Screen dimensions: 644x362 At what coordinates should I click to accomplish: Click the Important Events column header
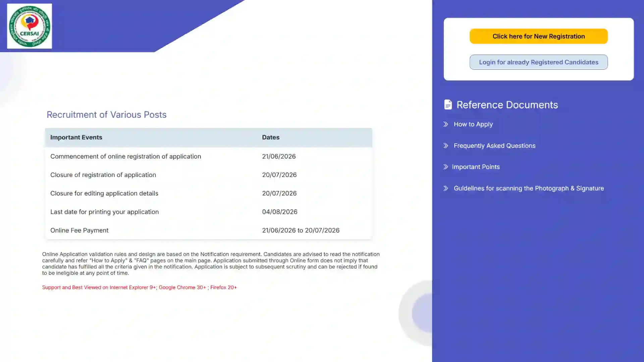tap(76, 137)
